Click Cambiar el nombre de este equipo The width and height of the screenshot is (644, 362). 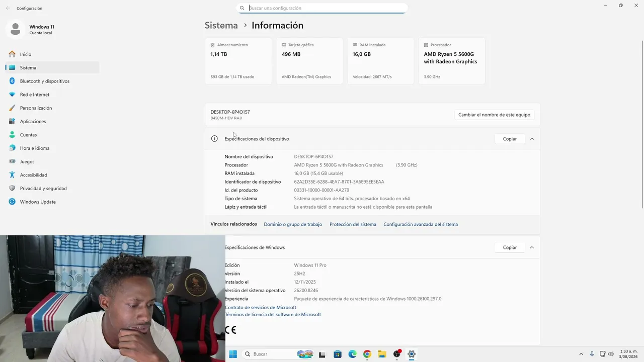pos(494,115)
